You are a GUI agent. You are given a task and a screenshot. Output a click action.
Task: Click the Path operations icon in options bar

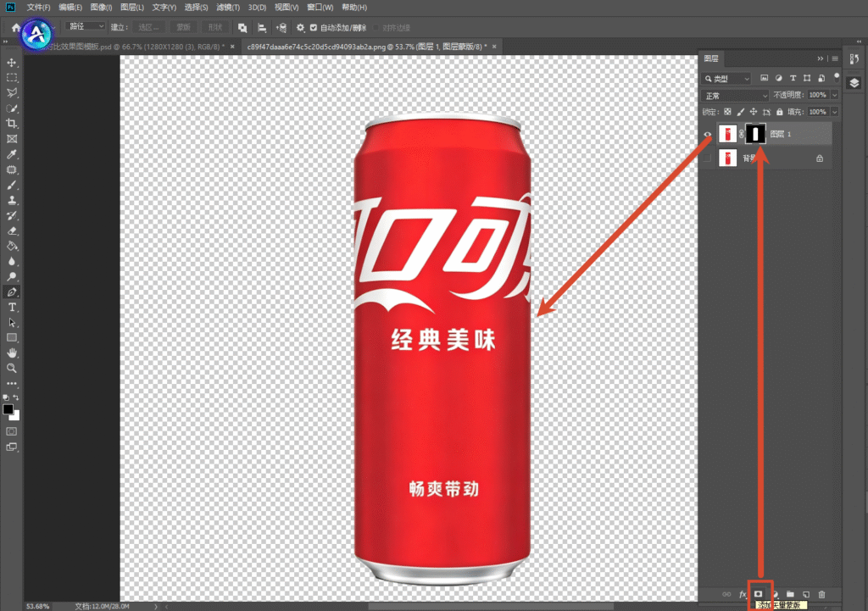click(242, 28)
